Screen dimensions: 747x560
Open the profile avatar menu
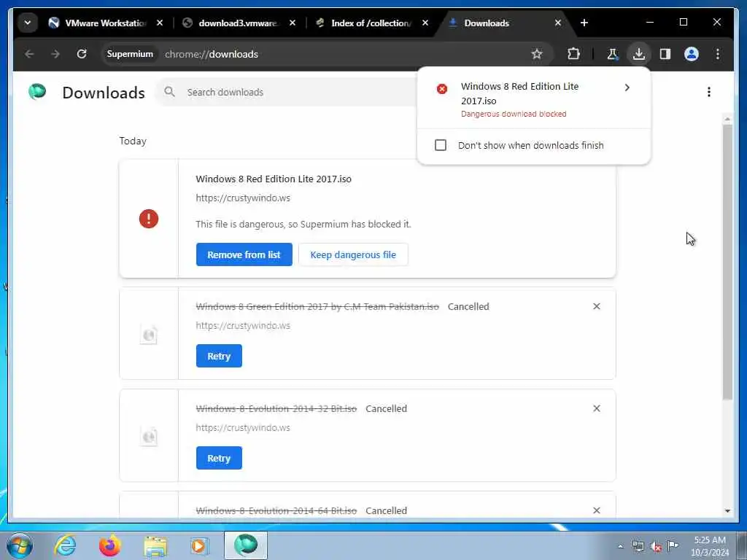pos(692,54)
